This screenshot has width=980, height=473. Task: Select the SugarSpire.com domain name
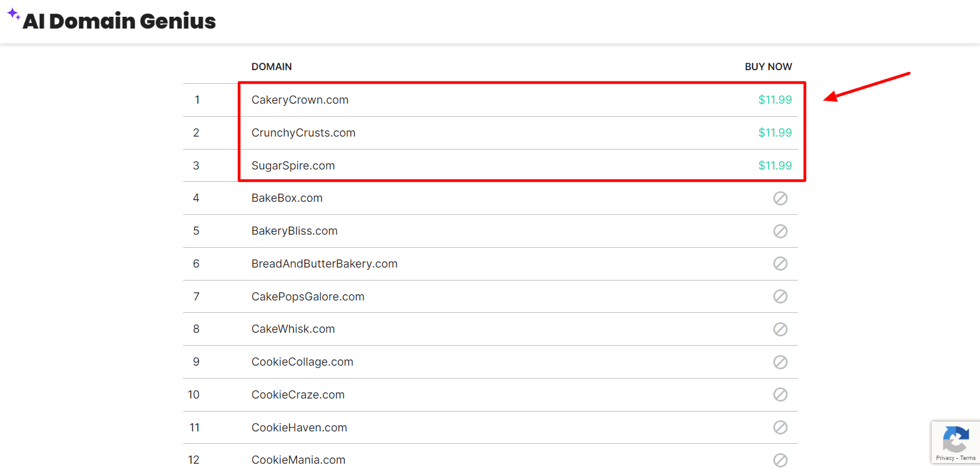point(293,166)
